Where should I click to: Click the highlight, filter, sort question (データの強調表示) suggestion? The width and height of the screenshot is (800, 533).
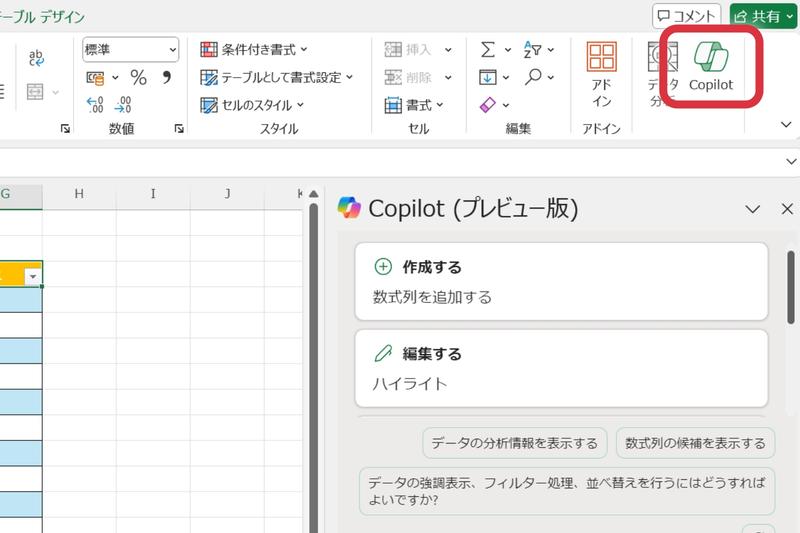point(567,491)
